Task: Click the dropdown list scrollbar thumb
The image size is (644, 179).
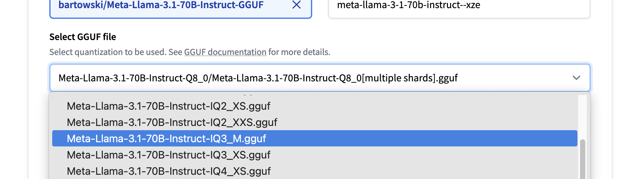Action: tap(582, 159)
